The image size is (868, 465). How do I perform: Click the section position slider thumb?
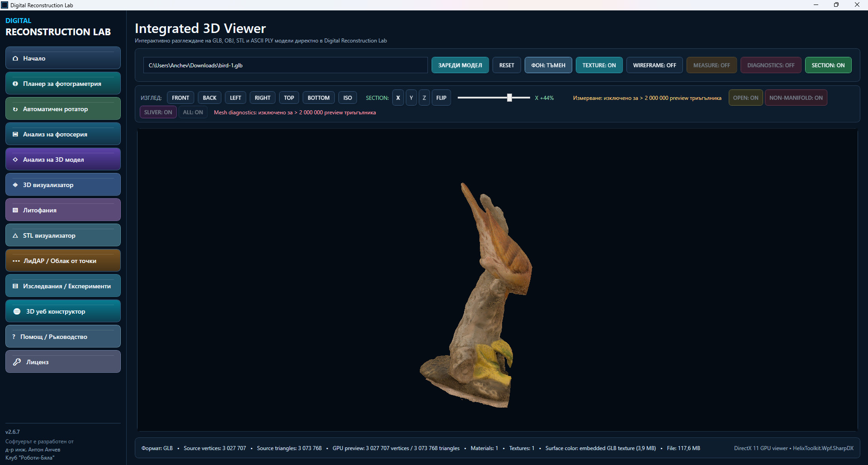(509, 98)
